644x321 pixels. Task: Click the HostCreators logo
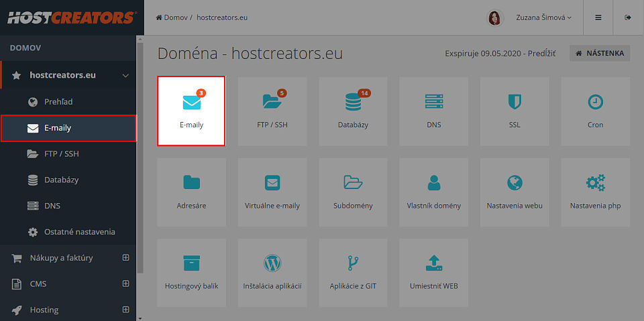[x=72, y=17]
